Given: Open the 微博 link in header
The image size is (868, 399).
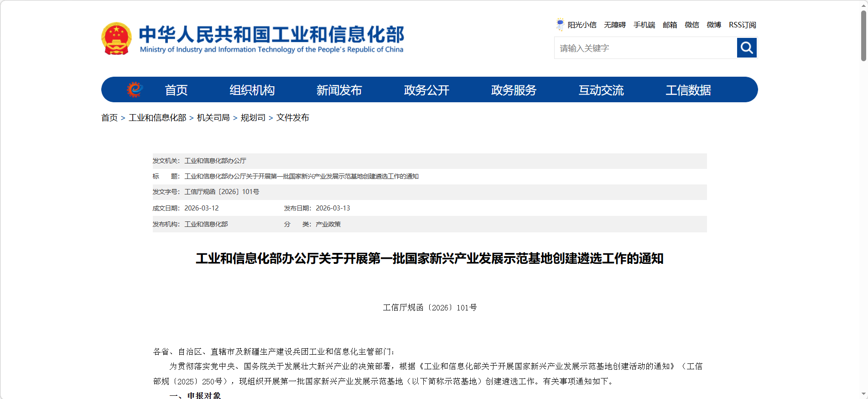Looking at the screenshot, I should coord(714,25).
